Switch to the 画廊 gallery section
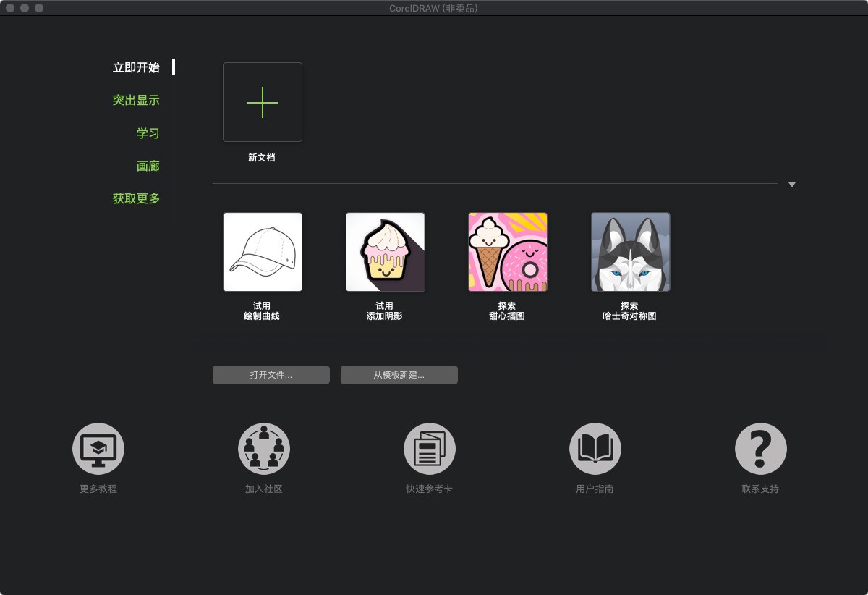 148,166
